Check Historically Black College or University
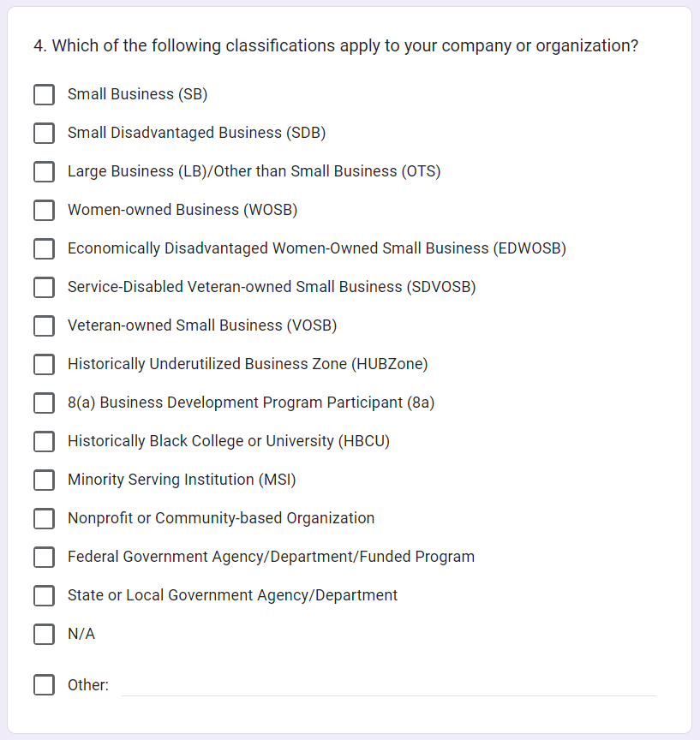The image size is (700, 740). coord(44,441)
